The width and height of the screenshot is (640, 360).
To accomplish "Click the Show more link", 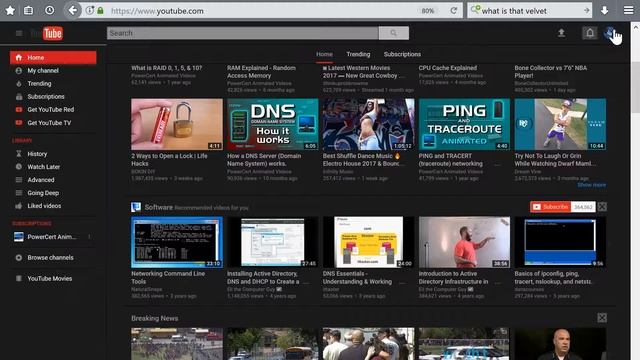I will tap(591, 185).
